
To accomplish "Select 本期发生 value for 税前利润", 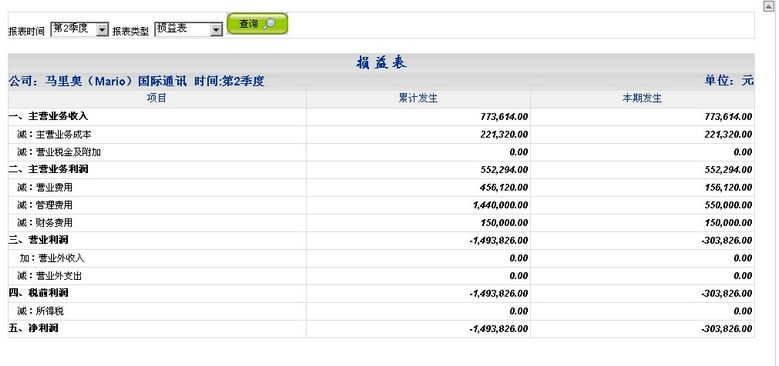I will tap(726, 294).
